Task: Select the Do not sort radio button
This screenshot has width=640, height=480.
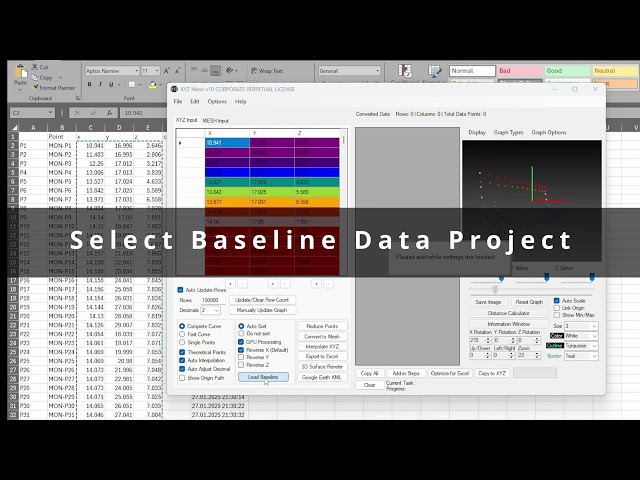Action: tap(241, 333)
